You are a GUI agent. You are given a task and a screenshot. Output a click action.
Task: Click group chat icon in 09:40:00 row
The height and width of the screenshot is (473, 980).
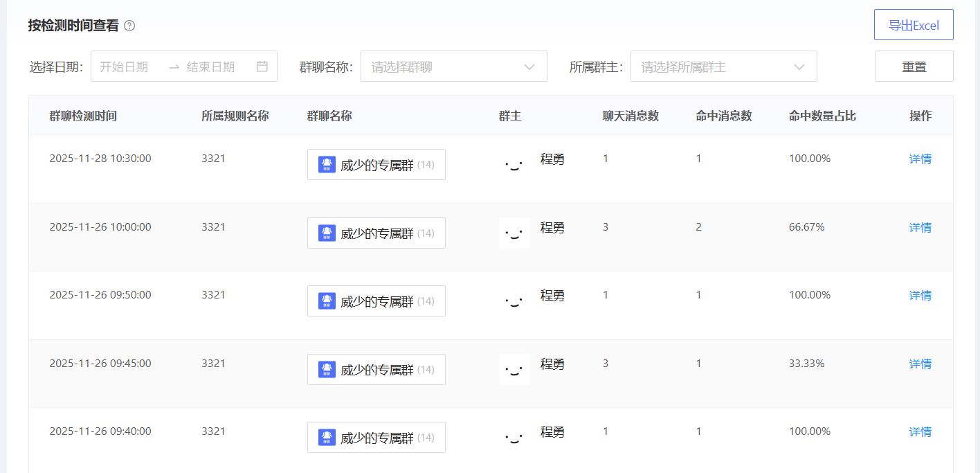tap(327, 437)
